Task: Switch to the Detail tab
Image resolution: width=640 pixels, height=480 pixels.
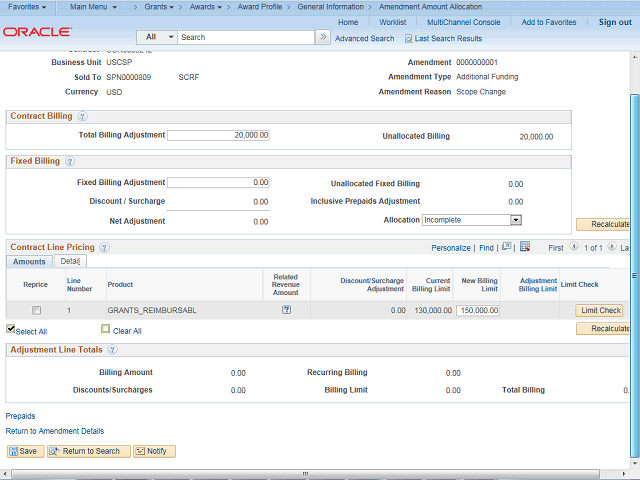Action: pyautogui.click(x=69, y=261)
